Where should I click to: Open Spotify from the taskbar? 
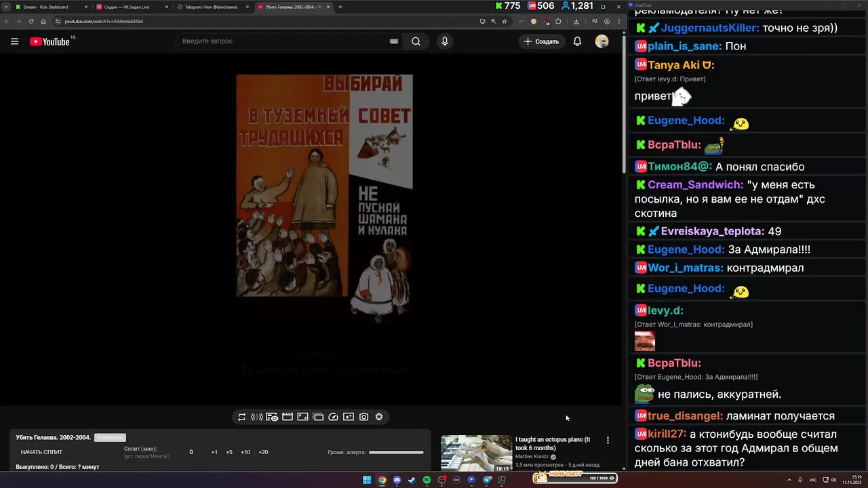click(x=427, y=480)
